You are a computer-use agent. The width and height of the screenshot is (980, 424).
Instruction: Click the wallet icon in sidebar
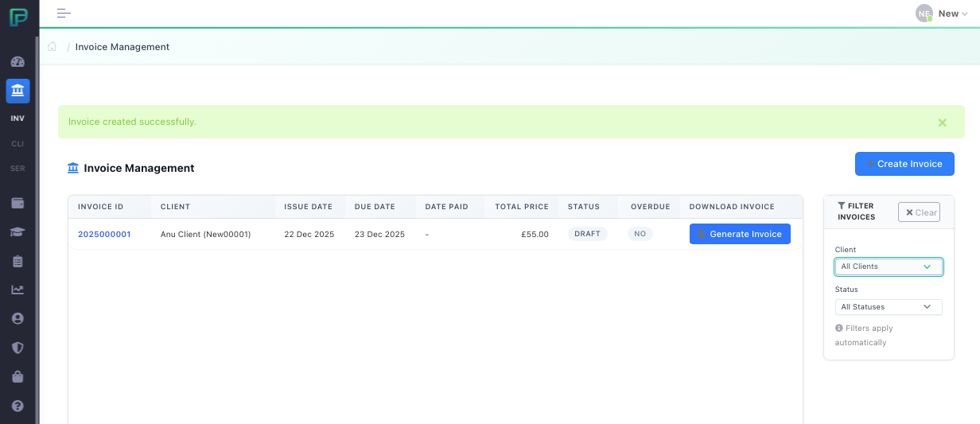click(x=17, y=203)
